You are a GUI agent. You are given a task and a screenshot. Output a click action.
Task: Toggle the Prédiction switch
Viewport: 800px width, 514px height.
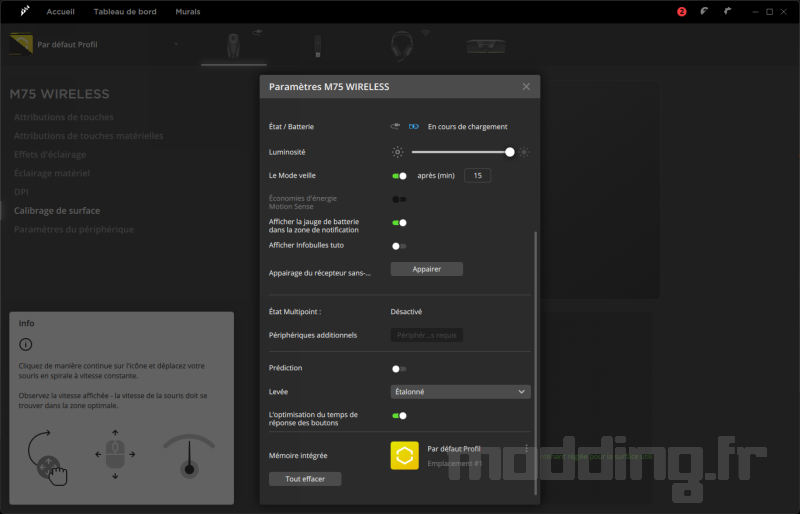[399, 369]
